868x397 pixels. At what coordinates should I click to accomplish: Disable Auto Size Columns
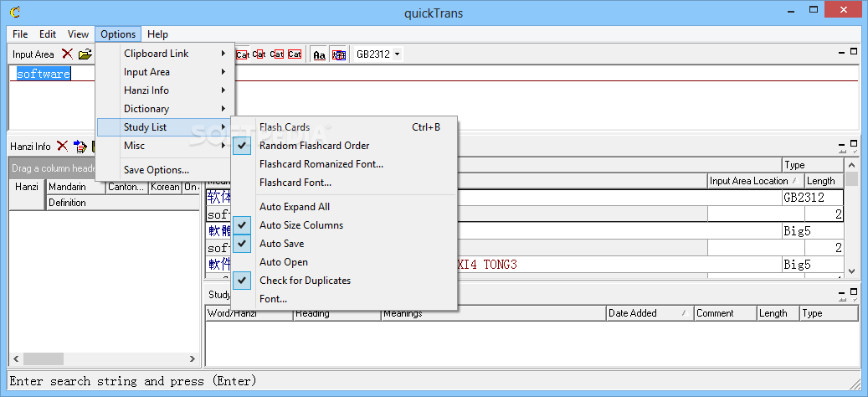click(344, 224)
